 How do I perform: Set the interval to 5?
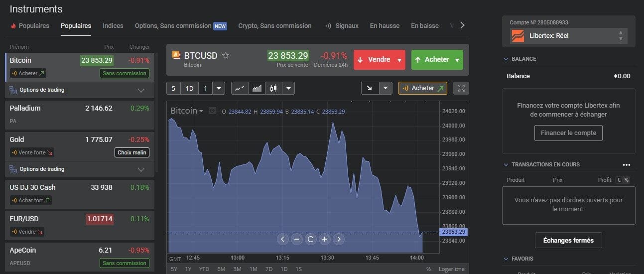coord(173,88)
